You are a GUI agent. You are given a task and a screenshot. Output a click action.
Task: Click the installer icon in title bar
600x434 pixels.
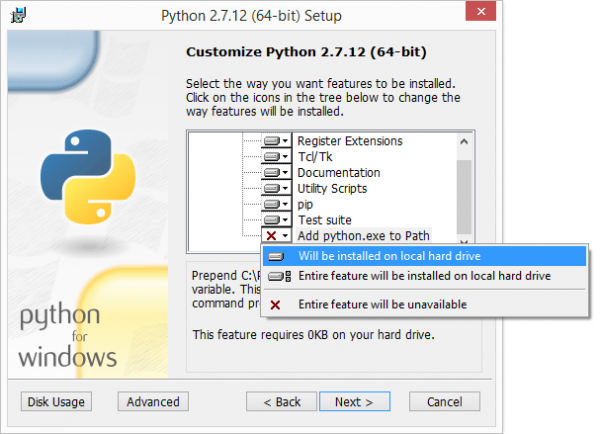(x=18, y=15)
